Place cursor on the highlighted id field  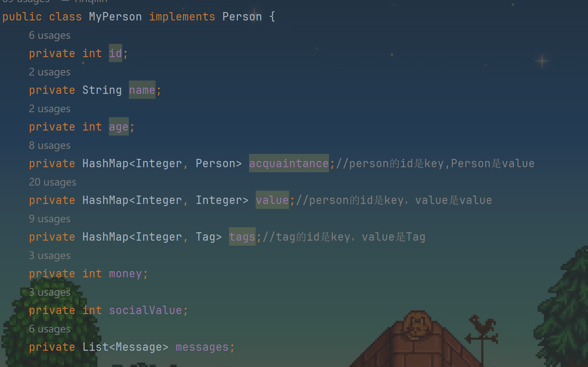point(116,53)
